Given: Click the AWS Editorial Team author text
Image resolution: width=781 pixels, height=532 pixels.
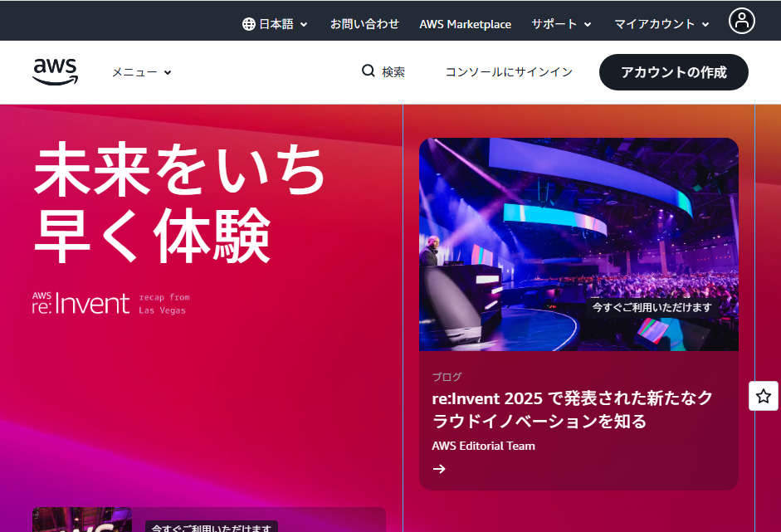Looking at the screenshot, I should 483,446.
